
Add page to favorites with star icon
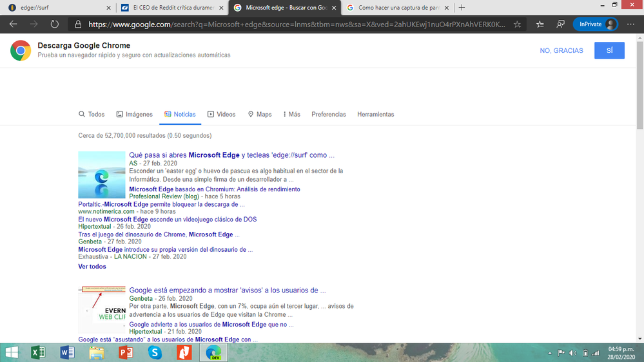517,24
